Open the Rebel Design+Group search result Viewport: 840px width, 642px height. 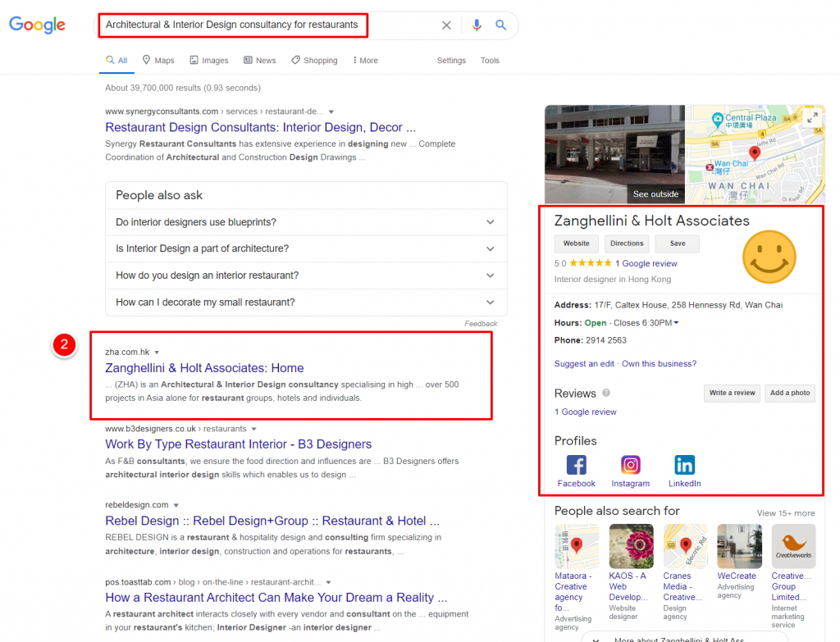(272, 521)
